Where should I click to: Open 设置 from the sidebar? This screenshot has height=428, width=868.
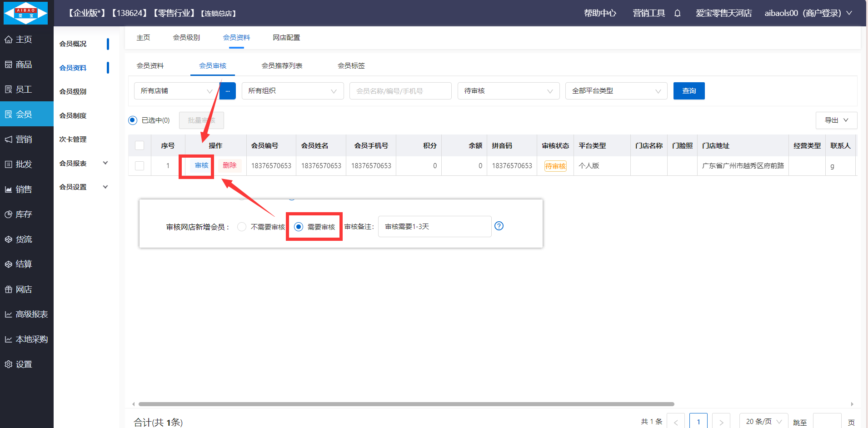click(x=24, y=364)
